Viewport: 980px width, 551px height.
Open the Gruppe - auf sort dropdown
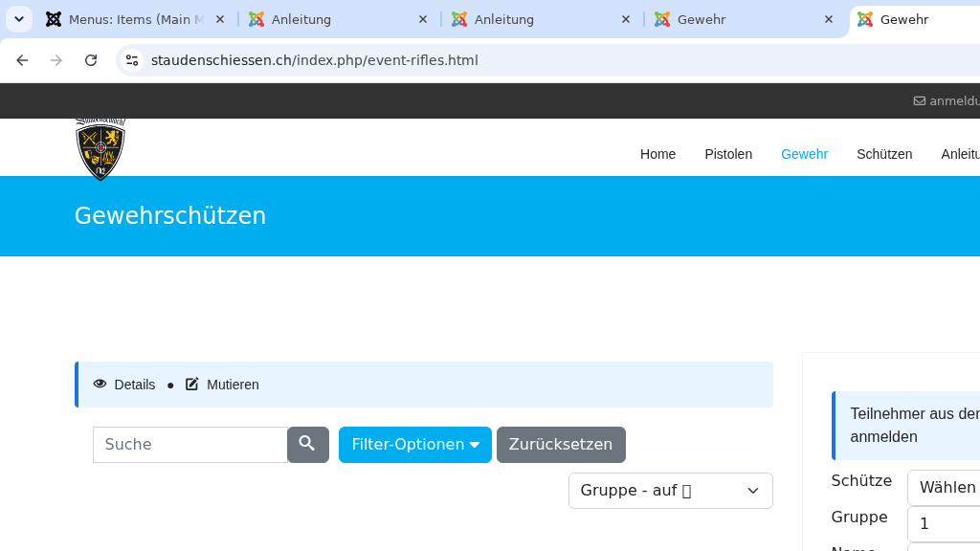pos(671,491)
